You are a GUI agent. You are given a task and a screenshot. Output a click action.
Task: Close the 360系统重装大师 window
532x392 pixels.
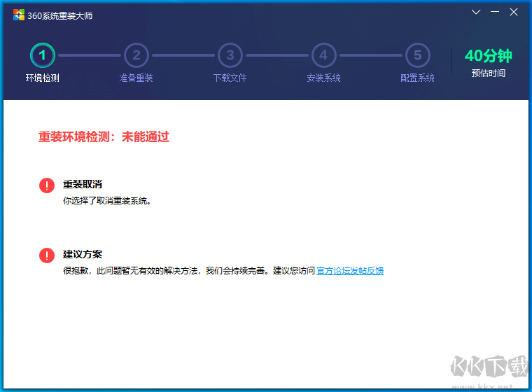[x=514, y=12]
